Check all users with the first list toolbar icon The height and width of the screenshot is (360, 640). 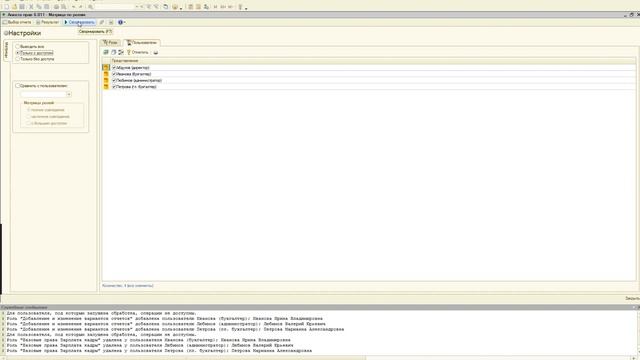(106, 52)
